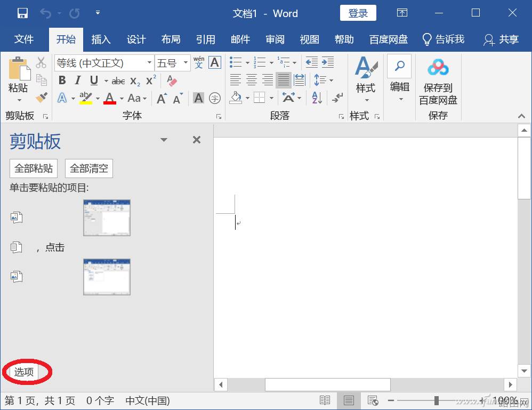Toggle Bold formatting

point(62,81)
